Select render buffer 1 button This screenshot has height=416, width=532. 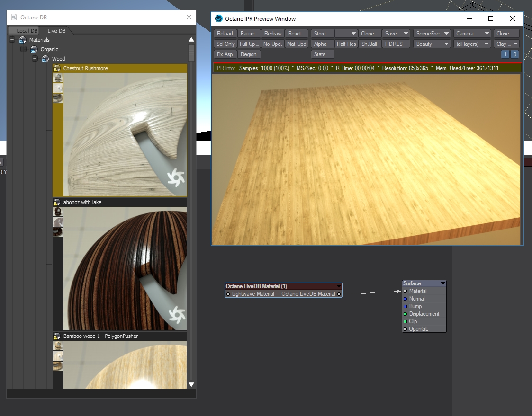(x=505, y=54)
